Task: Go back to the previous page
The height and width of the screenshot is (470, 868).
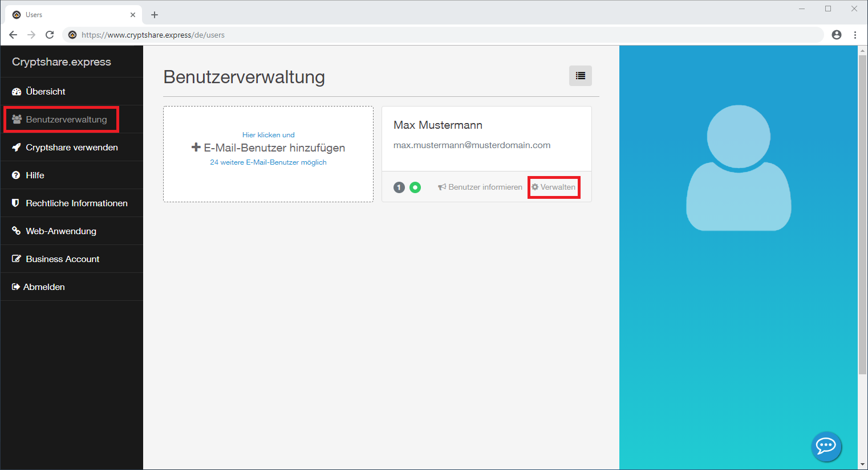Action: (x=13, y=35)
